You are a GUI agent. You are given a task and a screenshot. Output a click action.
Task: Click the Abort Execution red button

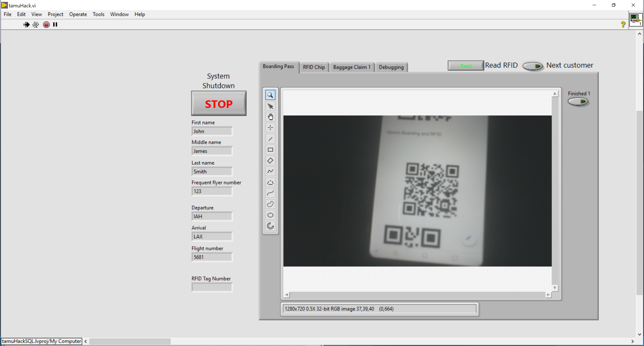tap(46, 24)
